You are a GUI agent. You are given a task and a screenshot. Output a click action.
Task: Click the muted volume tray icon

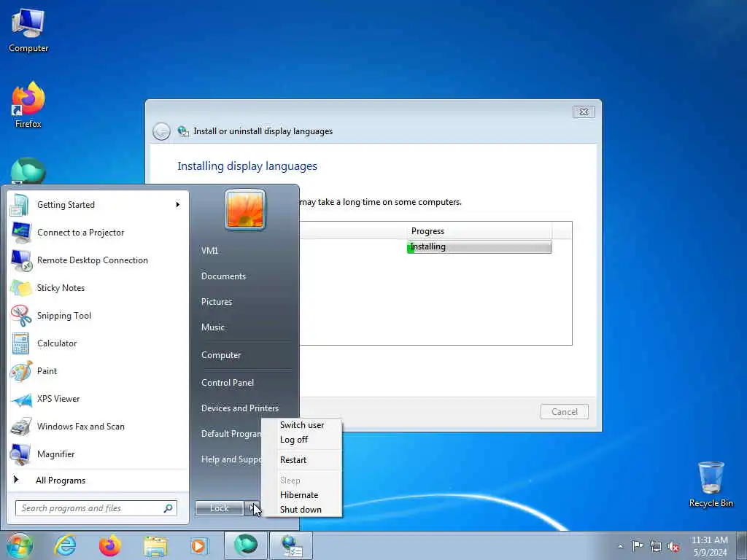673,546
